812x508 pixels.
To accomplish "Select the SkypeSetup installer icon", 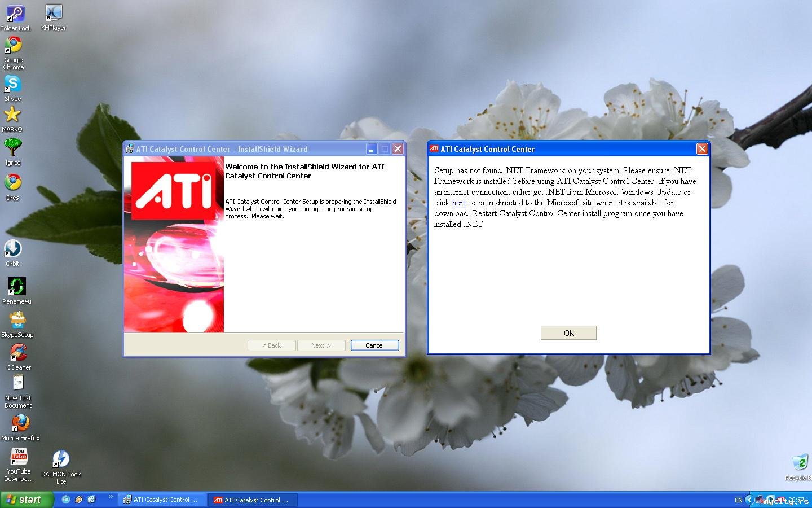I will (x=17, y=324).
